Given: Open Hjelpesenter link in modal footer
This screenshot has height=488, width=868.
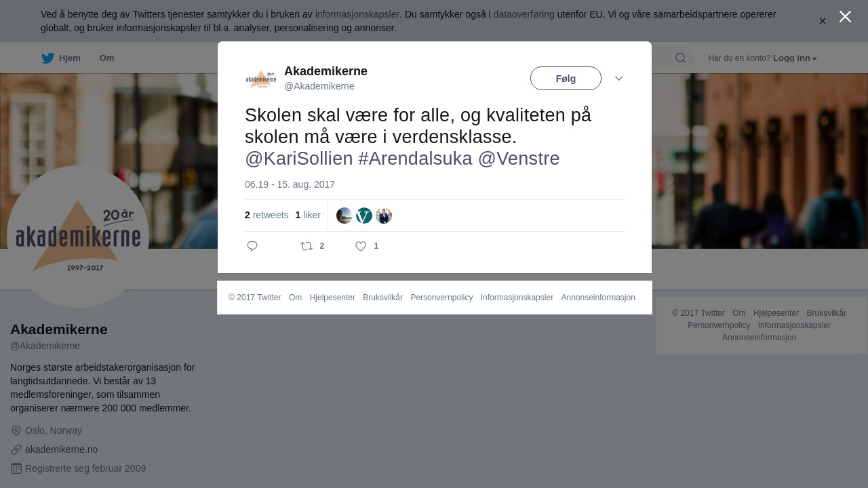Looking at the screenshot, I should (x=332, y=298).
